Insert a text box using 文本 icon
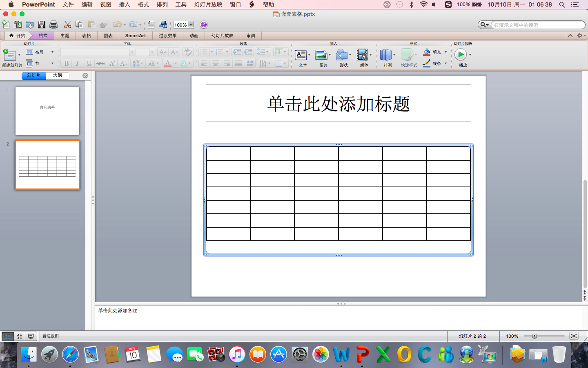The image size is (588, 368). click(301, 54)
